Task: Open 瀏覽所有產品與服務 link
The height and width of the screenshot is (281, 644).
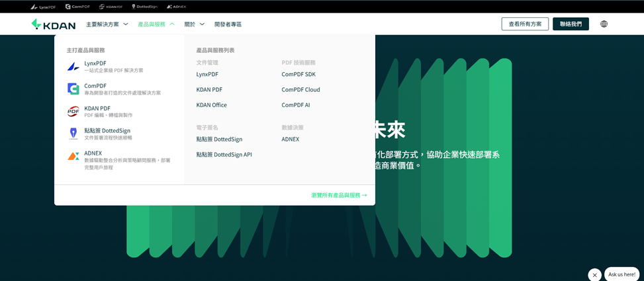Action: 338,195
